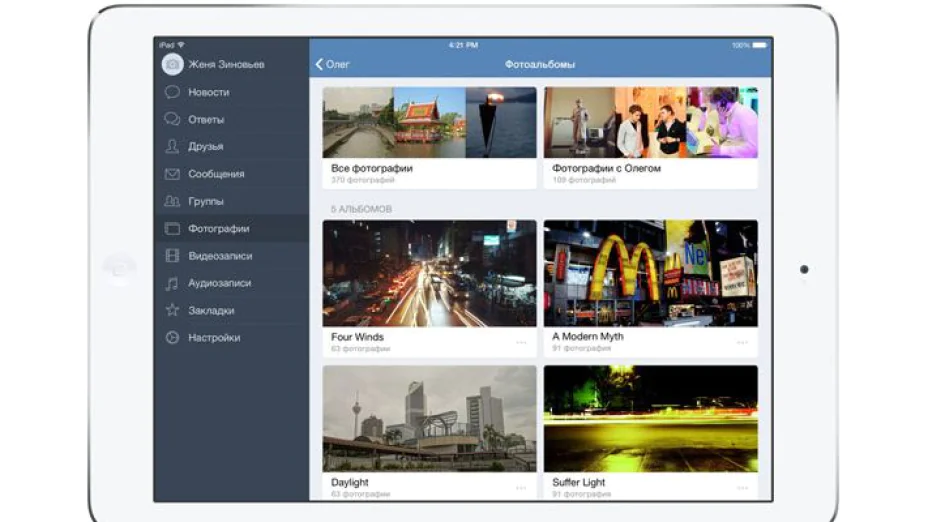Open options dots for Suffer Light album

(x=742, y=488)
